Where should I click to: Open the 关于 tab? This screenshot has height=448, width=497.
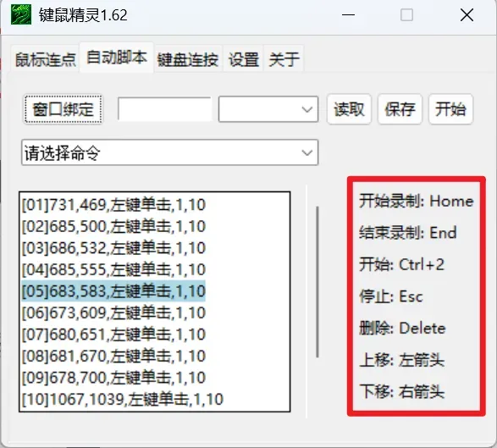pyautogui.click(x=284, y=59)
